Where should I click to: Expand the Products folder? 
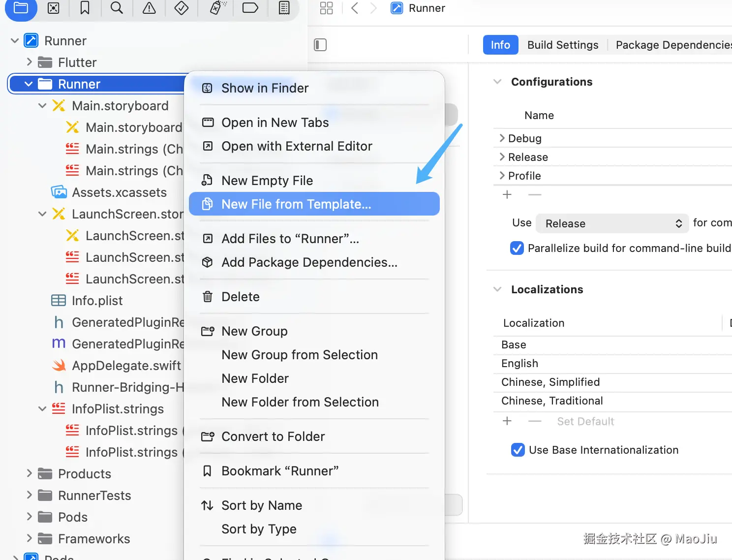pyautogui.click(x=29, y=473)
